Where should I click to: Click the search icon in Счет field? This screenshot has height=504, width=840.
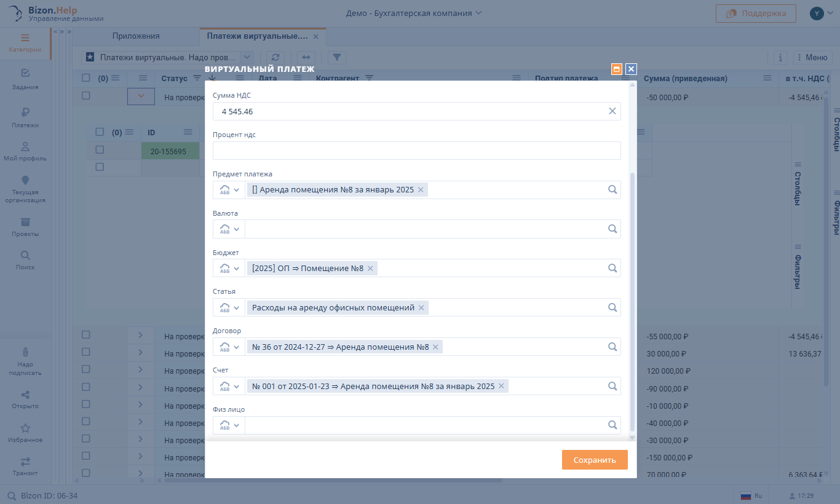click(x=612, y=386)
